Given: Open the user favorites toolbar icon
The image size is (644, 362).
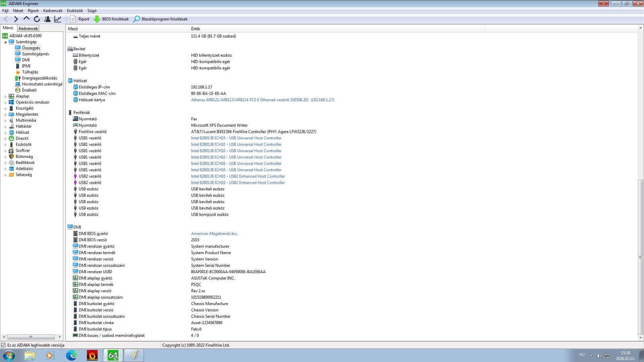Looking at the screenshot, I should point(47,19).
